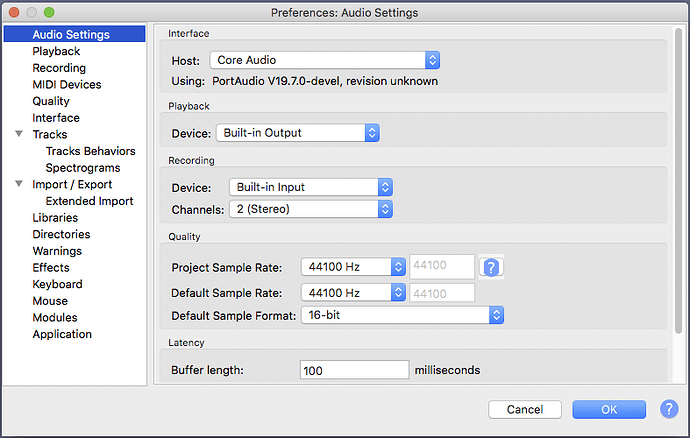The height and width of the screenshot is (438, 690).
Task: Open Default Sample Rate dropdown
Action: (x=353, y=293)
